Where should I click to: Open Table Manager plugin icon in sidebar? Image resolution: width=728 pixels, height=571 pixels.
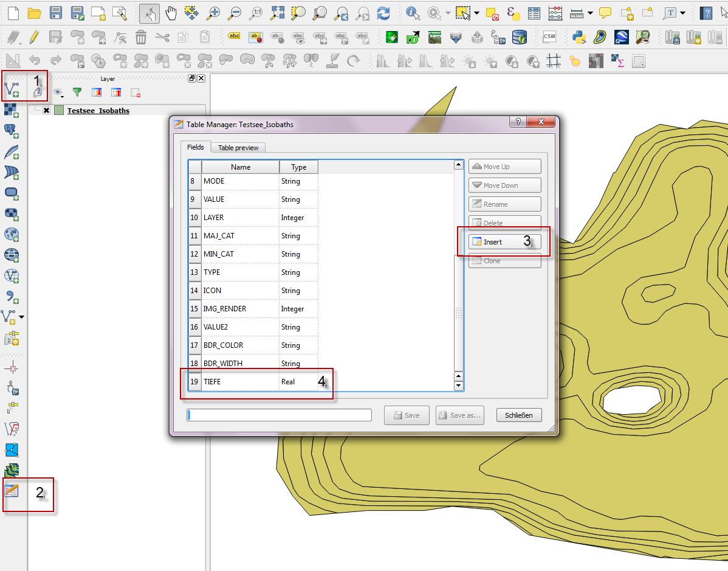12,490
